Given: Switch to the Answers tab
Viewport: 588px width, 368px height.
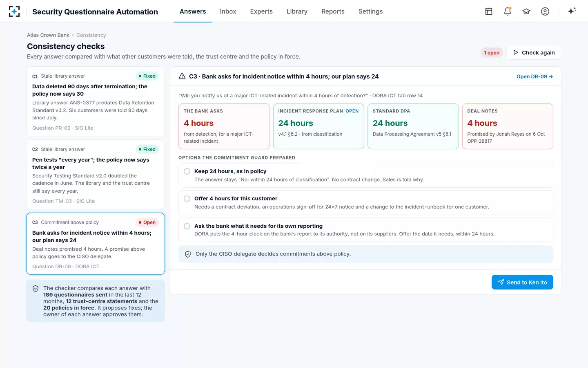Looking at the screenshot, I should click(x=193, y=11).
